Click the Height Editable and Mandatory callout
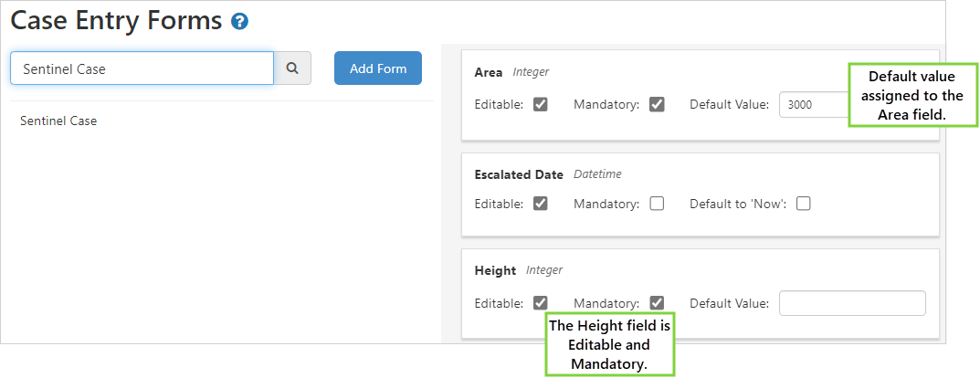 pos(609,345)
